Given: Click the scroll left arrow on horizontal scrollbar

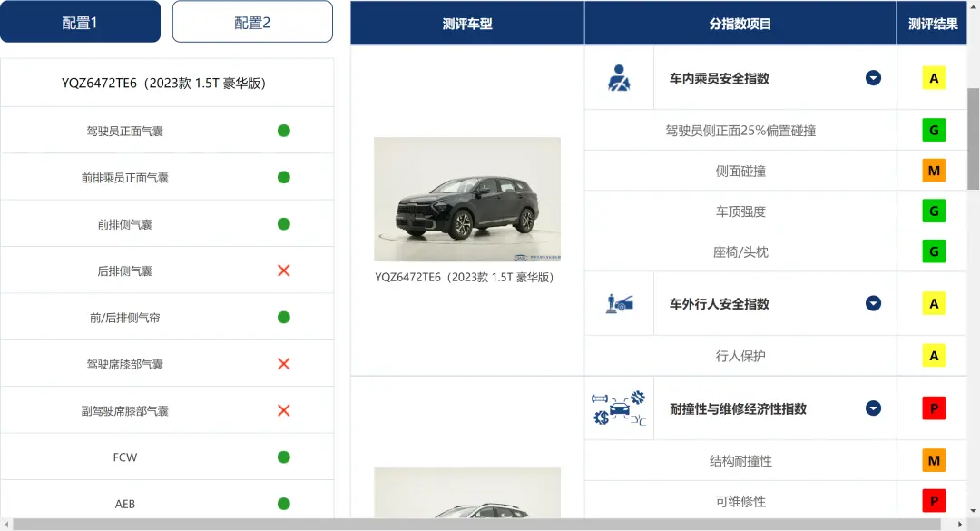Looking at the screenshot, I should 6,524.
